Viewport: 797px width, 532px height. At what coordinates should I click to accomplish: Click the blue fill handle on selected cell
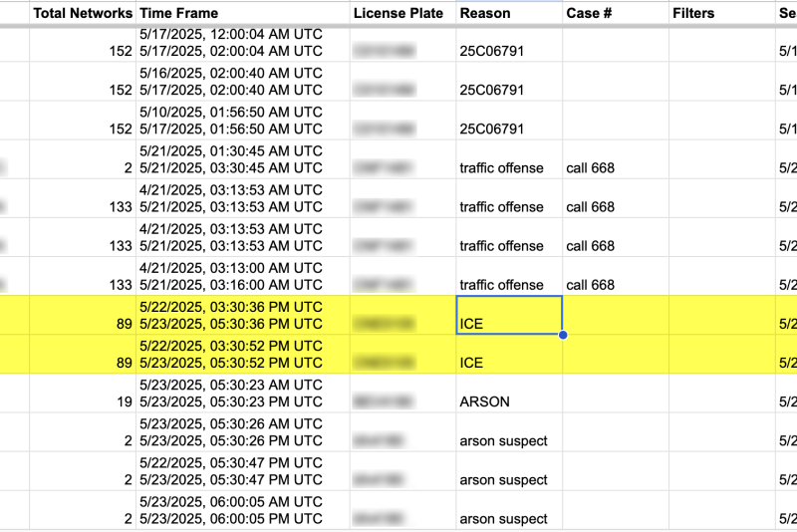(563, 335)
